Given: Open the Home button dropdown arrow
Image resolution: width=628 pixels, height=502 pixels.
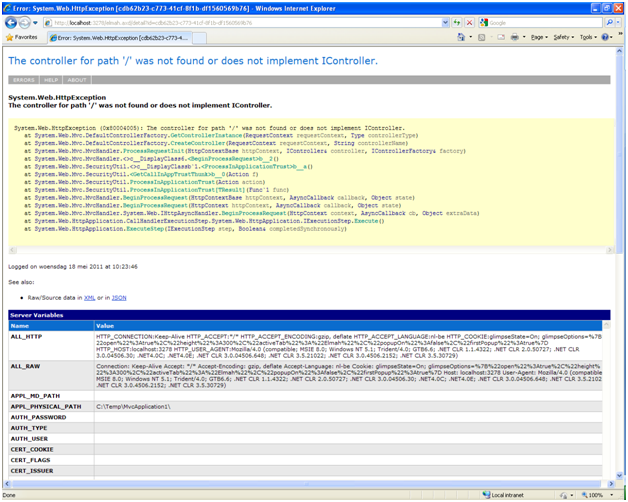Looking at the screenshot, I should 471,37.
